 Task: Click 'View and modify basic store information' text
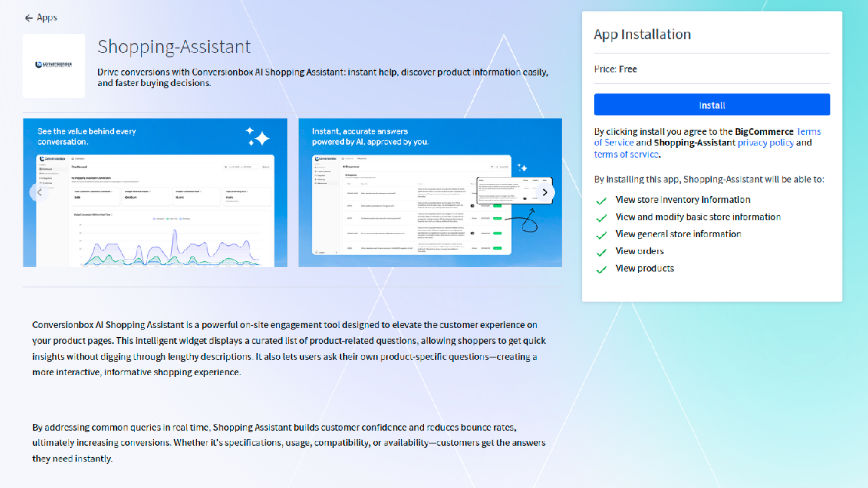698,217
